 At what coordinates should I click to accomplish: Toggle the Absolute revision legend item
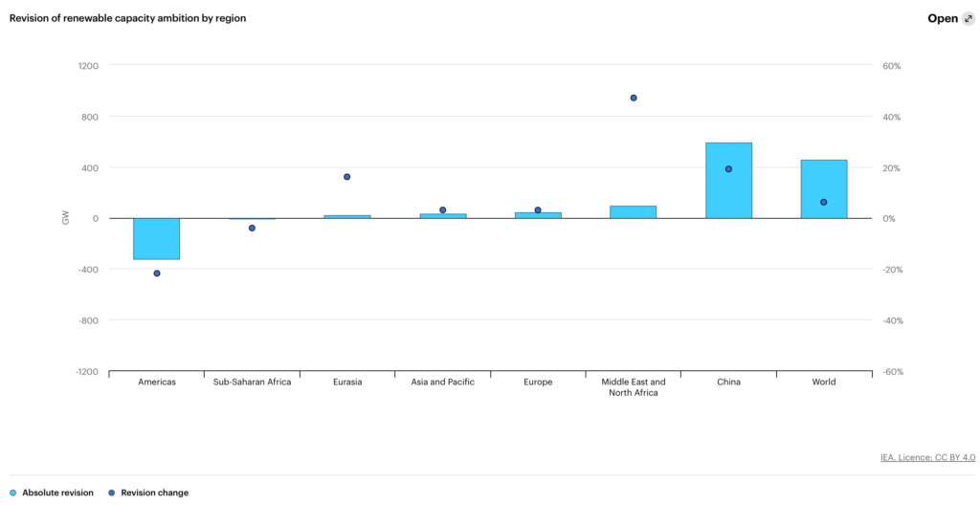click(57, 493)
